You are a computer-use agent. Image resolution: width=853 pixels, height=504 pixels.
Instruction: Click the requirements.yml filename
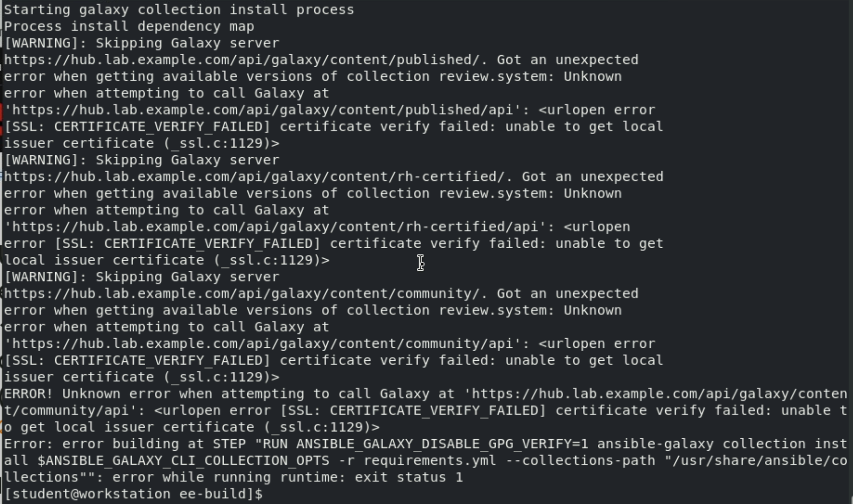point(430,461)
